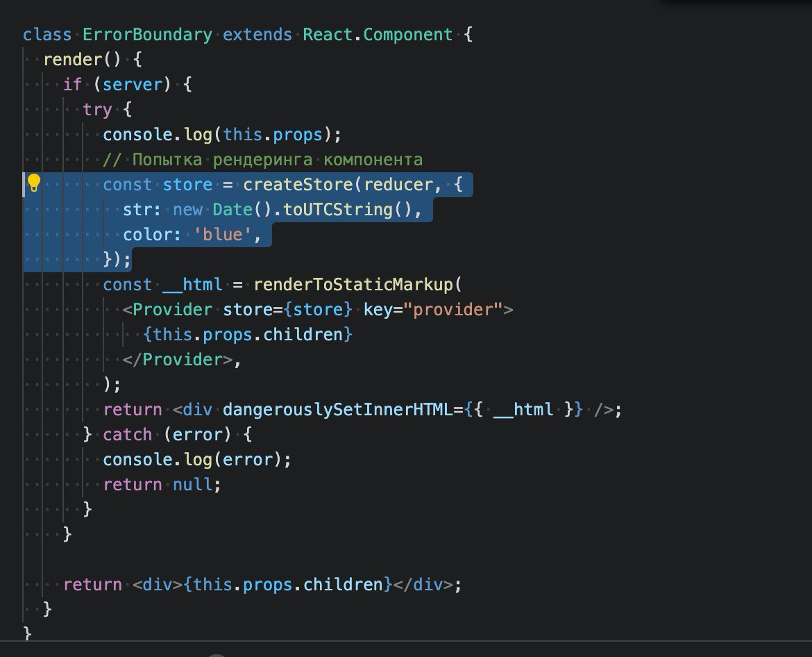Click the opening Provider tag name
812x657 pixels.
pyautogui.click(x=172, y=309)
